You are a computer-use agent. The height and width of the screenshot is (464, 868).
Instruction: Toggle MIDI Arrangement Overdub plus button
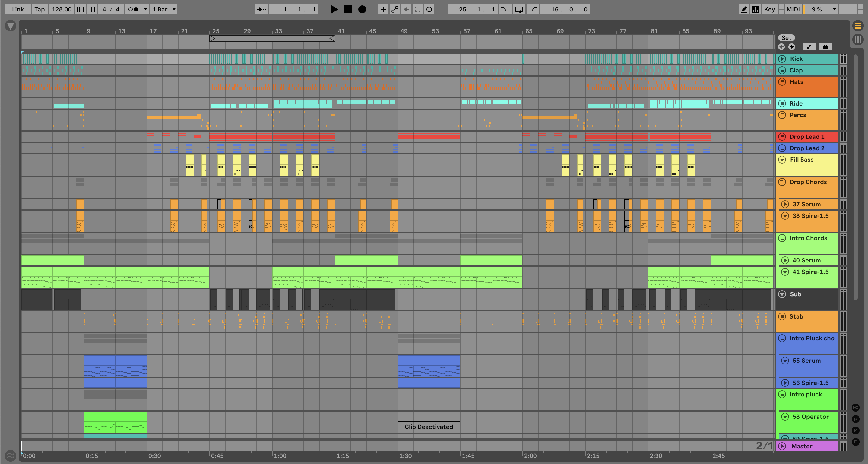383,9
